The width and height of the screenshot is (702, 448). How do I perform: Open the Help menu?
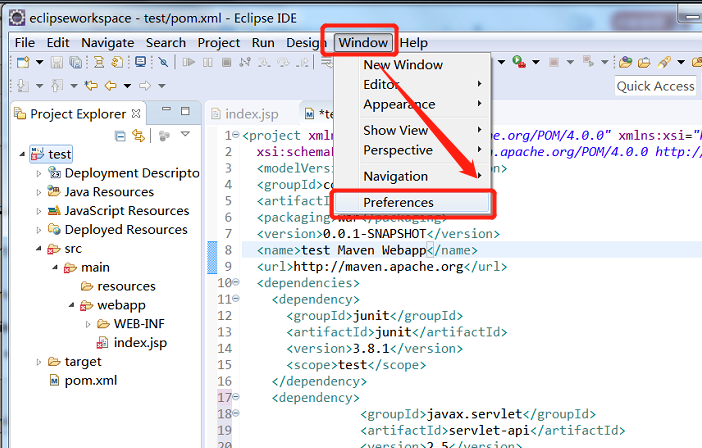pos(414,43)
